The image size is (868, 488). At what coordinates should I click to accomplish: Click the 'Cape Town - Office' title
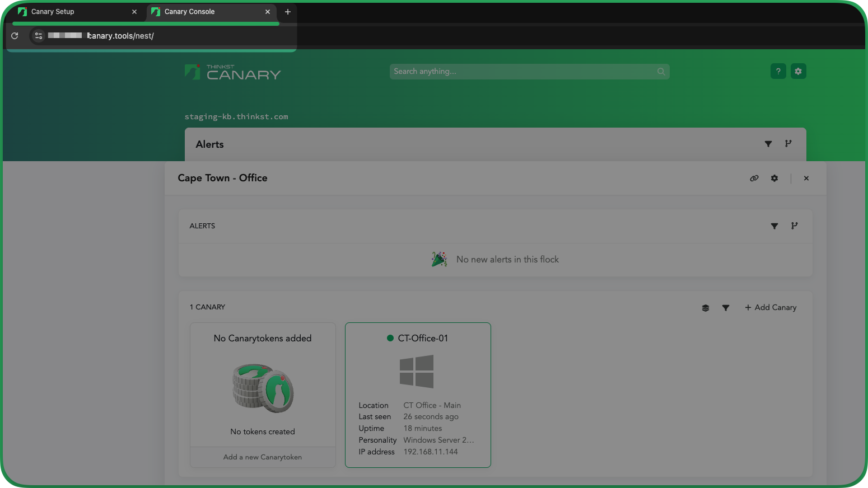click(222, 178)
